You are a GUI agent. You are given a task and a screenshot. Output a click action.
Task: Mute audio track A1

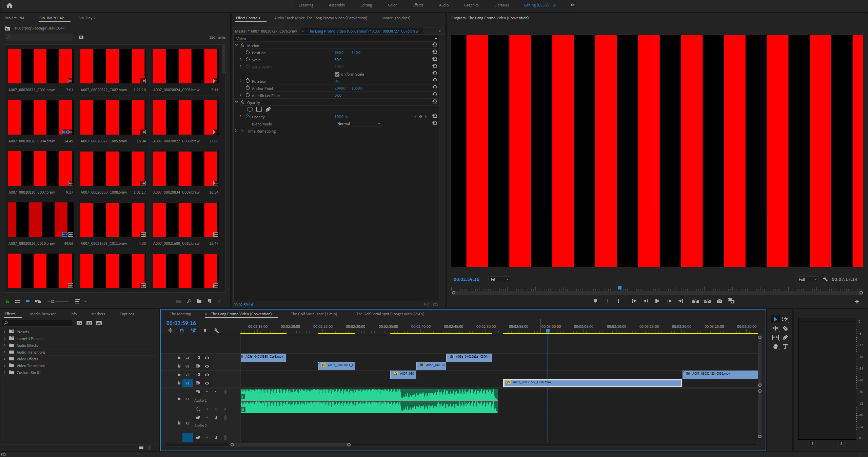click(207, 392)
